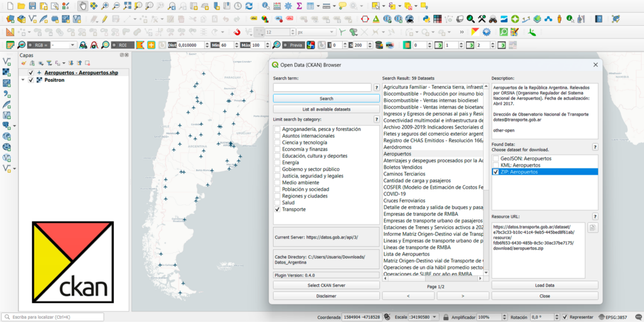Add a map tip speech bubble icon
This screenshot has height=322, width=644.
342,6
